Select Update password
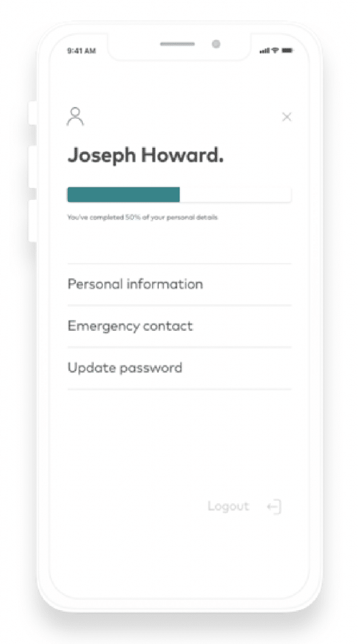This screenshot has width=358, height=644. pos(179,368)
